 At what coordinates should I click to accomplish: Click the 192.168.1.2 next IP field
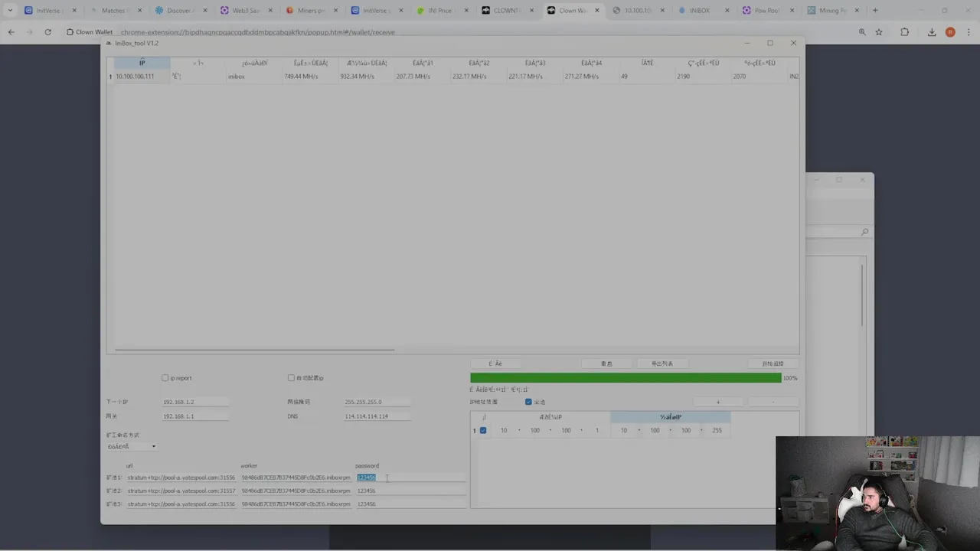pyautogui.click(x=195, y=402)
